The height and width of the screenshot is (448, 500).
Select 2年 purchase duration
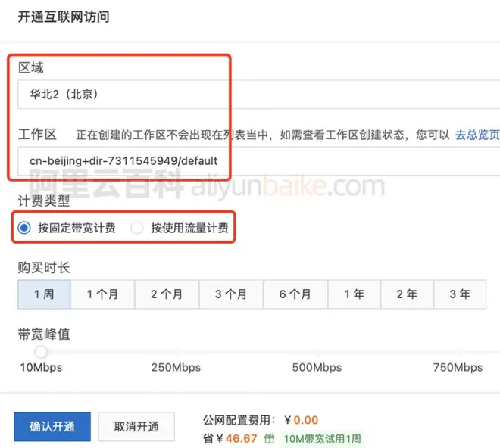pos(407,294)
